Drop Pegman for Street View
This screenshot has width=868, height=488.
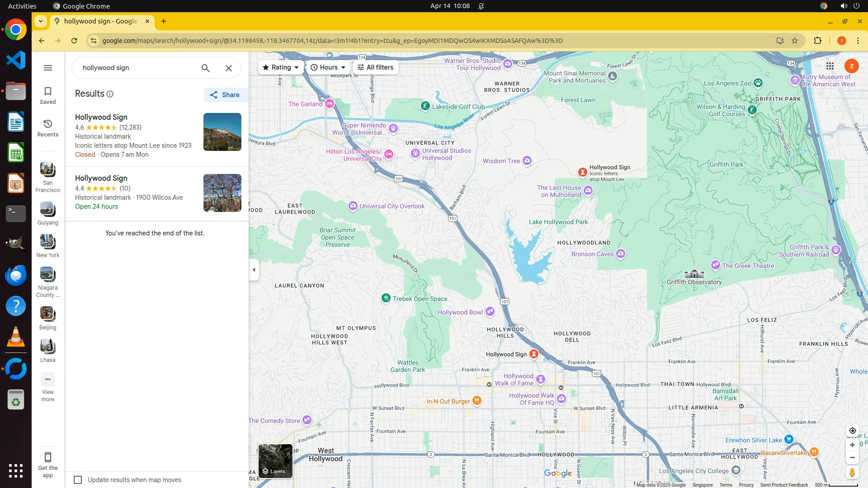pyautogui.click(x=852, y=473)
